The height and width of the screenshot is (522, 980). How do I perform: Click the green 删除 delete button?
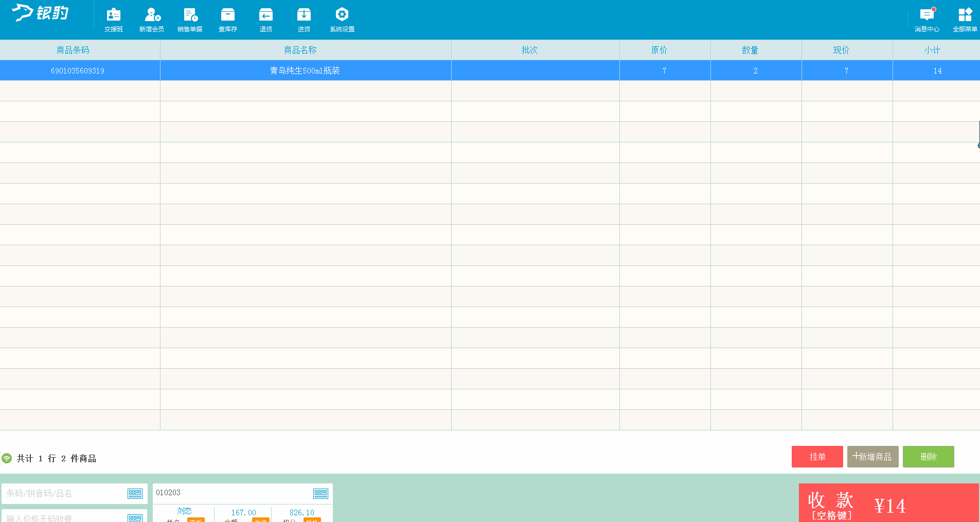click(x=928, y=457)
